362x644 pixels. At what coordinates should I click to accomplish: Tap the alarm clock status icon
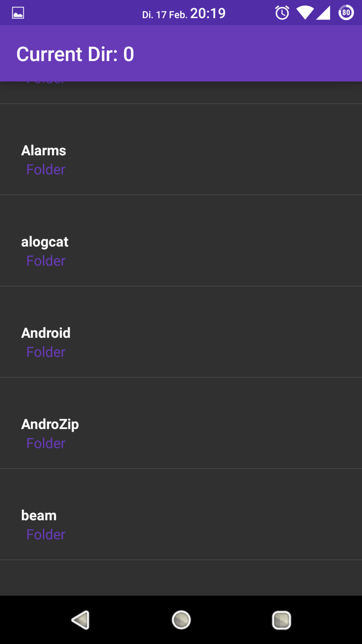282,13
